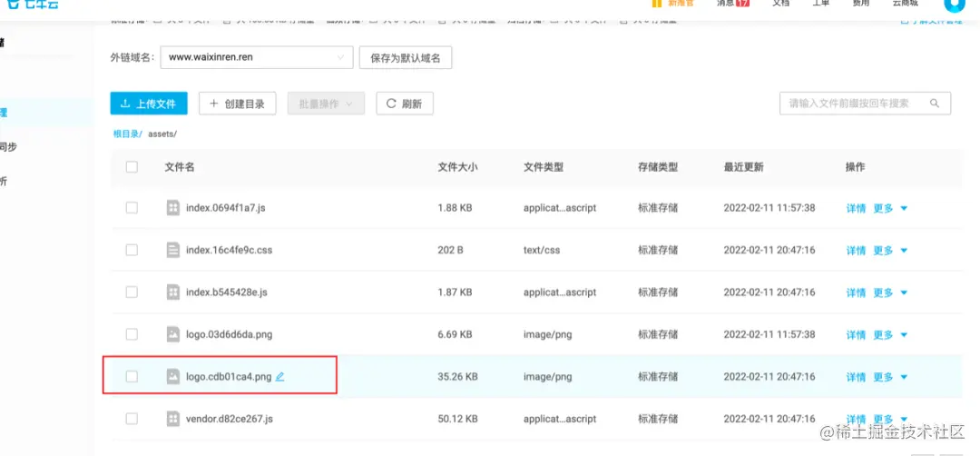Click the 文件大小 column header
The image size is (980, 456).
pyautogui.click(x=458, y=167)
